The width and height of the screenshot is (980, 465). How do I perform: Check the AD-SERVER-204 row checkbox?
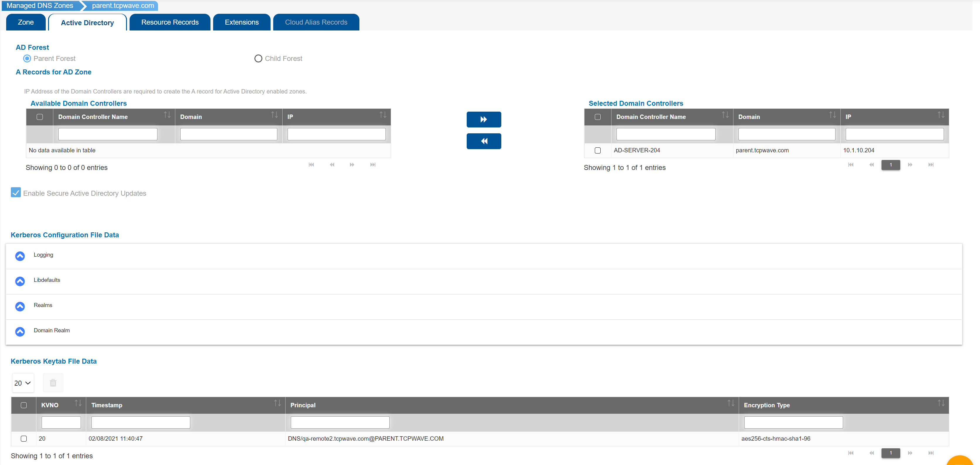(598, 151)
